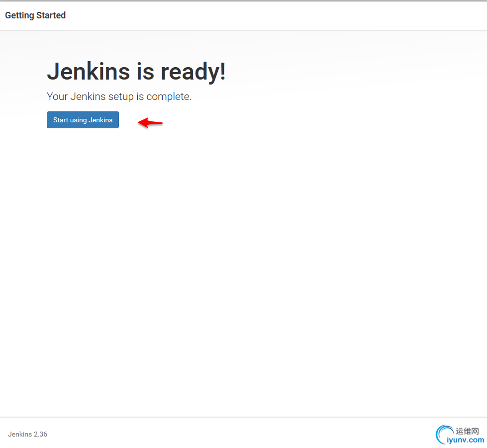Select the 'Jenkins is ready!' heading
The image size is (487, 448).
coord(136,72)
